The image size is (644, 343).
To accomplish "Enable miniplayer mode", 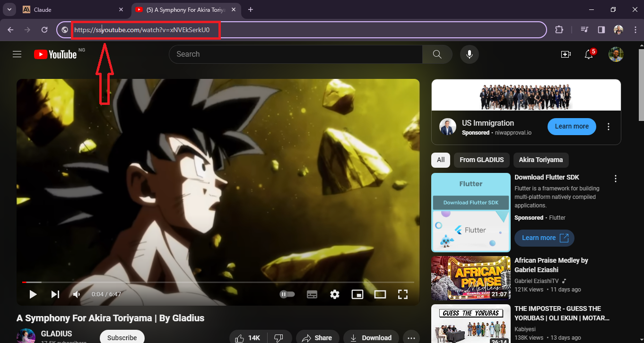I will [x=357, y=294].
